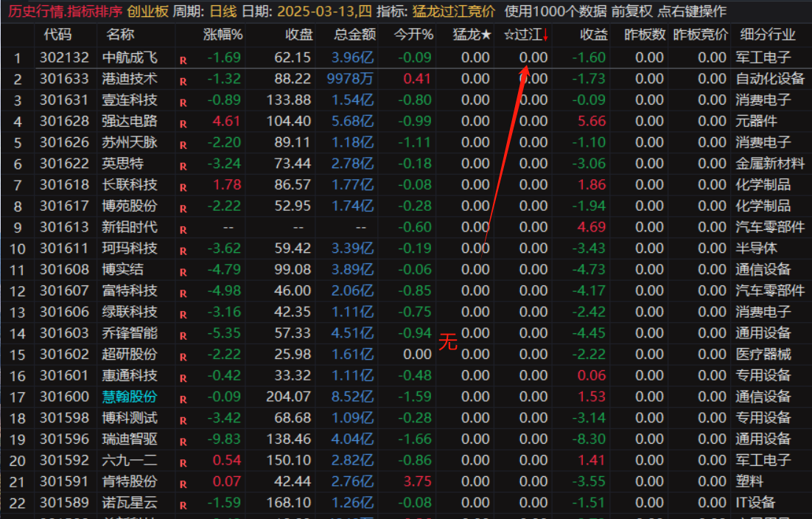This screenshot has width=812, height=519.
Task: Click the R marker next to 港迪技术
Action: coord(183,81)
